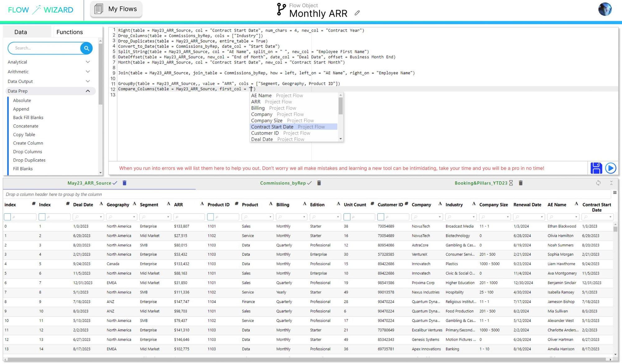The width and height of the screenshot is (622, 364).
Task: Run the flow with the play button
Action: click(x=610, y=168)
